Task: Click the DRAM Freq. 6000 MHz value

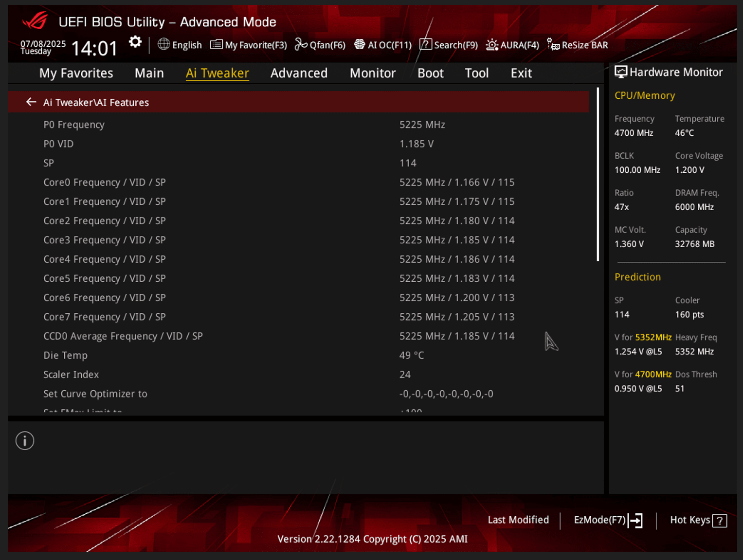Action: [x=694, y=207]
